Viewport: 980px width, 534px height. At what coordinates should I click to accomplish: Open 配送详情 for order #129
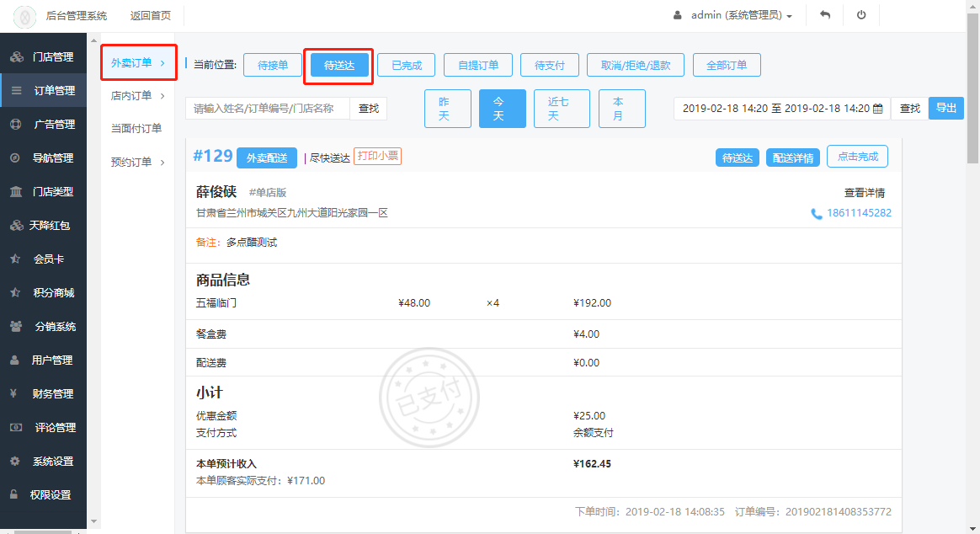792,158
